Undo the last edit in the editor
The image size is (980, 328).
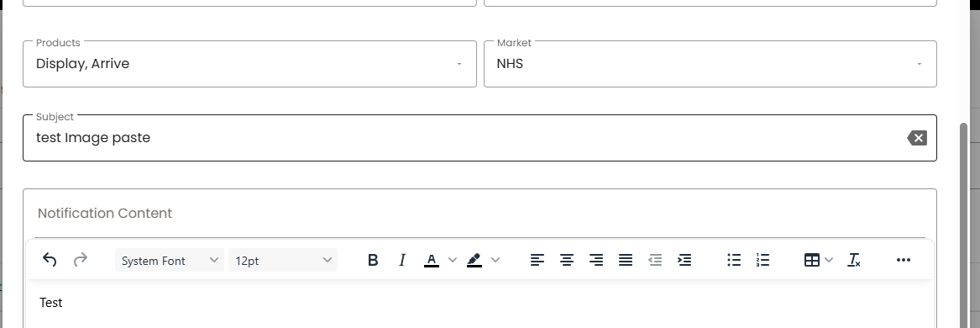pyautogui.click(x=50, y=260)
